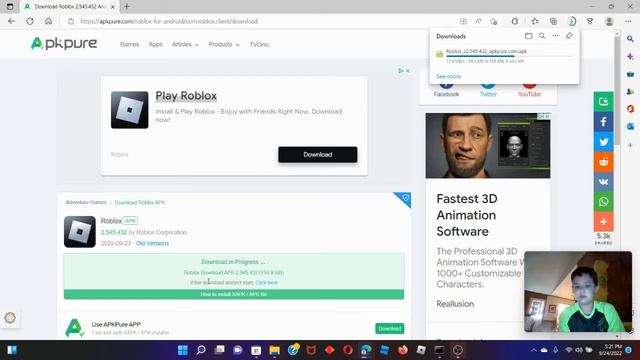640x360 pixels.
Task: Click the address bar URL field
Action: coord(261,21)
